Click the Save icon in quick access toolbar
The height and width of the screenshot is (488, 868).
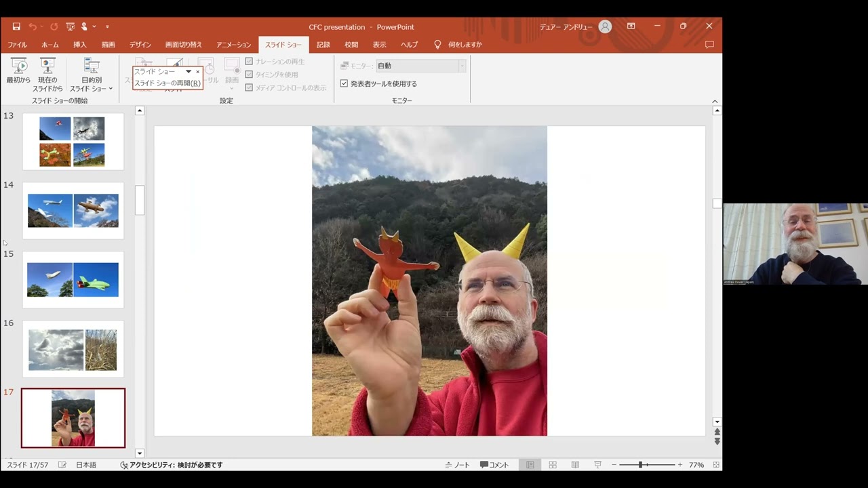16,26
